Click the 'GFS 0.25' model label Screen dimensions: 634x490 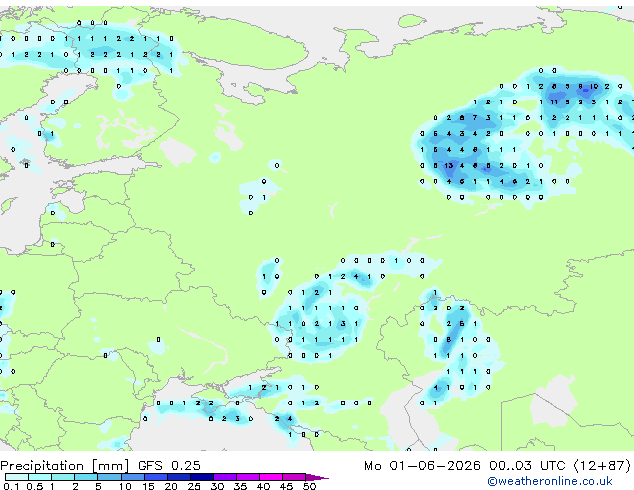pyautogui.click(x=169, y=466)
